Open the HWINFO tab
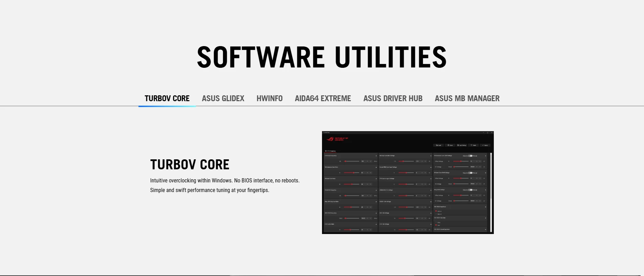644x276 pixels. point(269,98)
